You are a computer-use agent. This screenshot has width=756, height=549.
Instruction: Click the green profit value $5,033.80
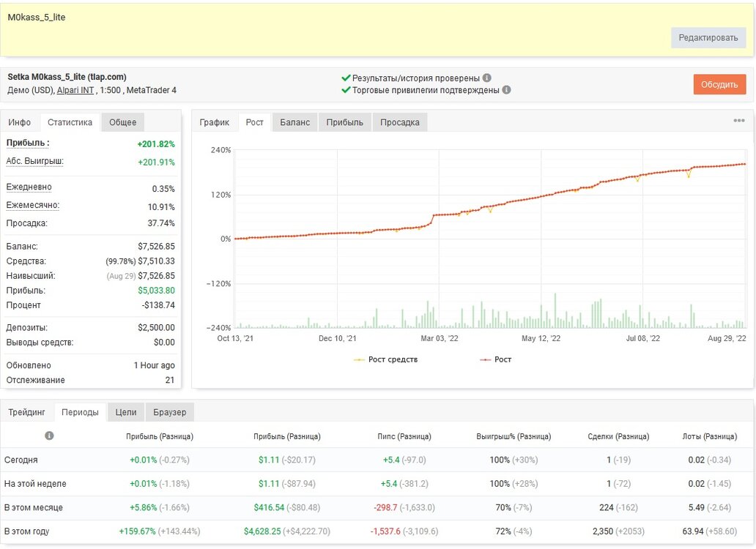tap(156, 291)
